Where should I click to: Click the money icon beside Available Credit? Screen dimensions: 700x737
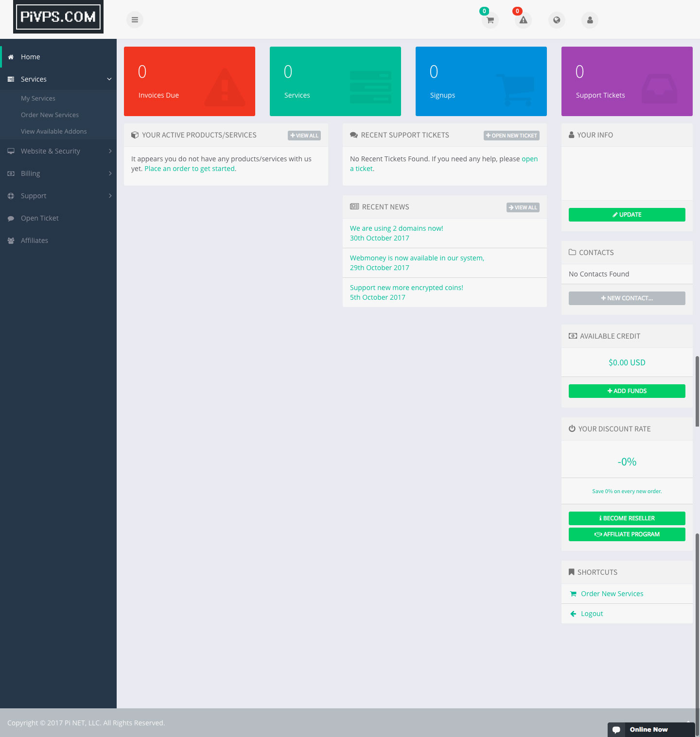[573, 336]
